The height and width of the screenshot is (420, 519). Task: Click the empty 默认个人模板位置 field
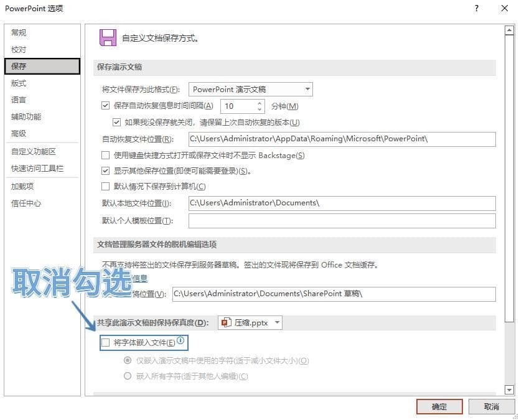pyautogui.click(x=342, y=221)
